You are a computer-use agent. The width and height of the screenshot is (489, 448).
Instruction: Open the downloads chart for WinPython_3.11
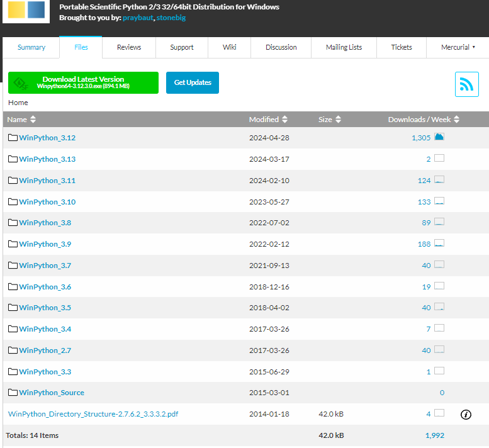pos(439,179)
